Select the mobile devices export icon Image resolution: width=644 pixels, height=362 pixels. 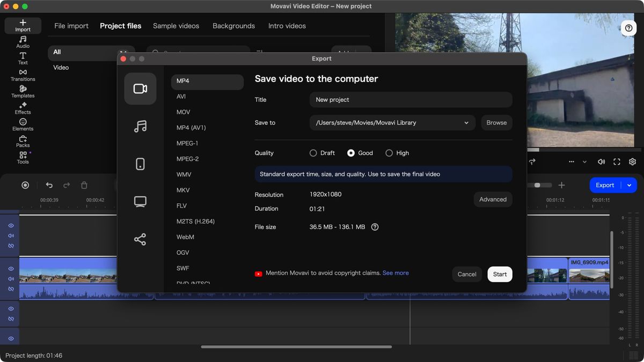pos(140,164)
